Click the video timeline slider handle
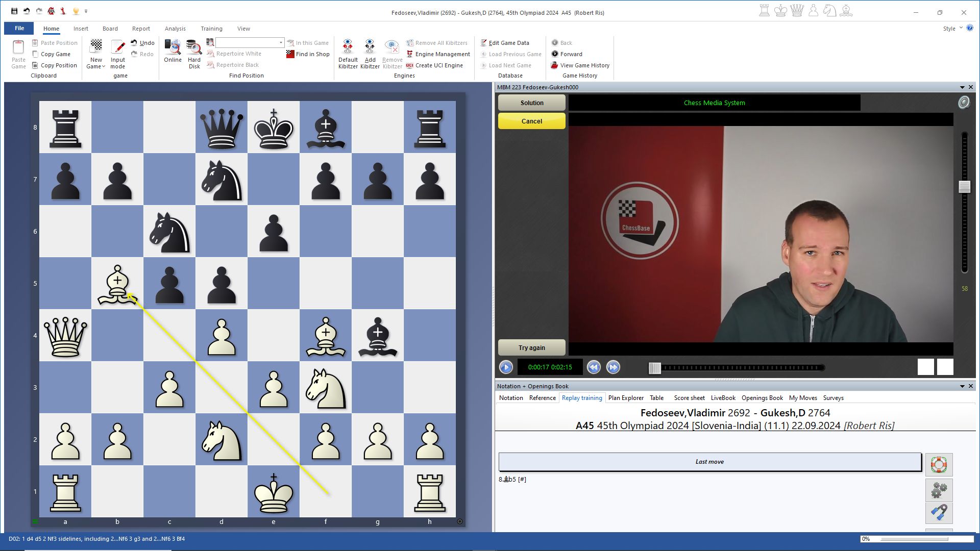 tap(654, 367)
